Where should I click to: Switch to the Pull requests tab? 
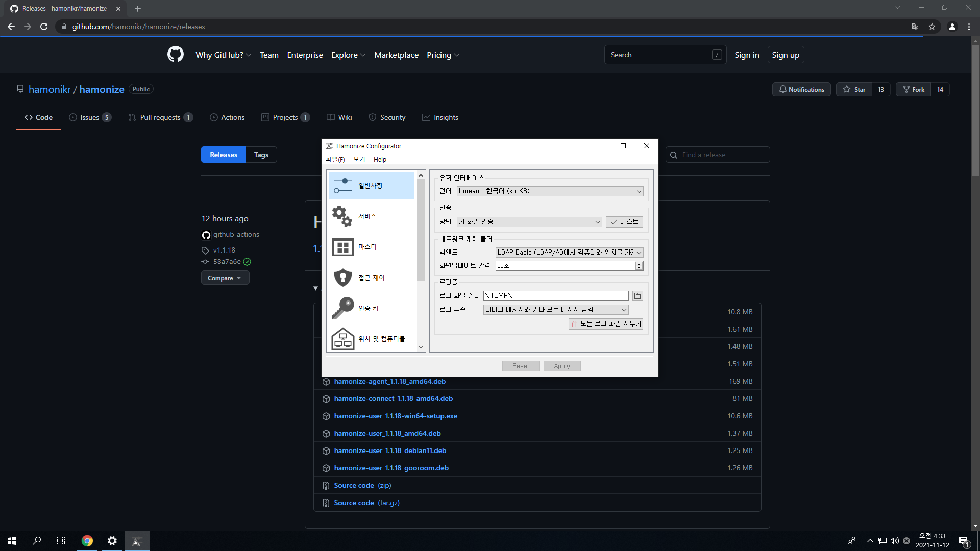160,117
